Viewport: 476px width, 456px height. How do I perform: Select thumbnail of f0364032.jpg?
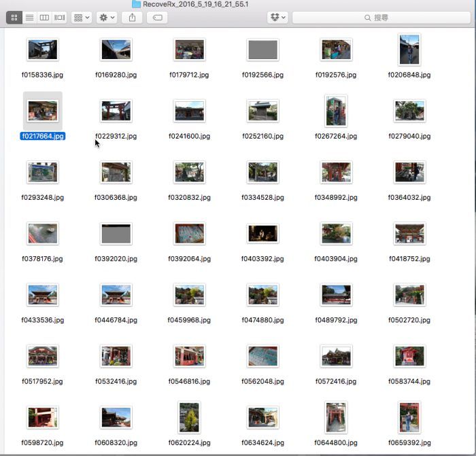pos(409,172)
